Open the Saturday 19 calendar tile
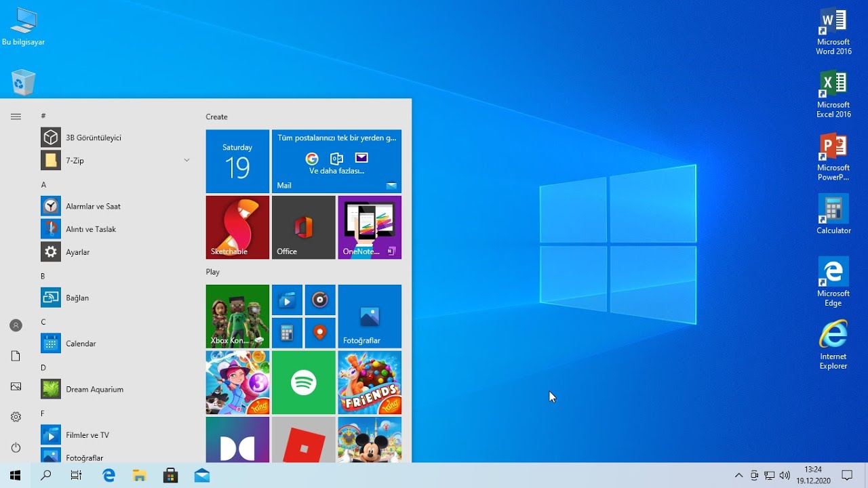Screen dimensions: 868x488 [237, 161]
